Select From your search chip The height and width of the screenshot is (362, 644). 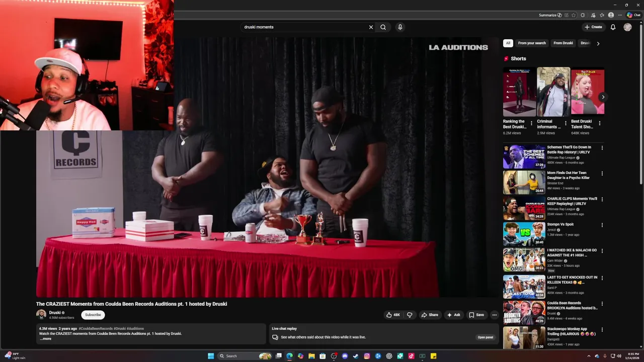click(x=532, y=43)
